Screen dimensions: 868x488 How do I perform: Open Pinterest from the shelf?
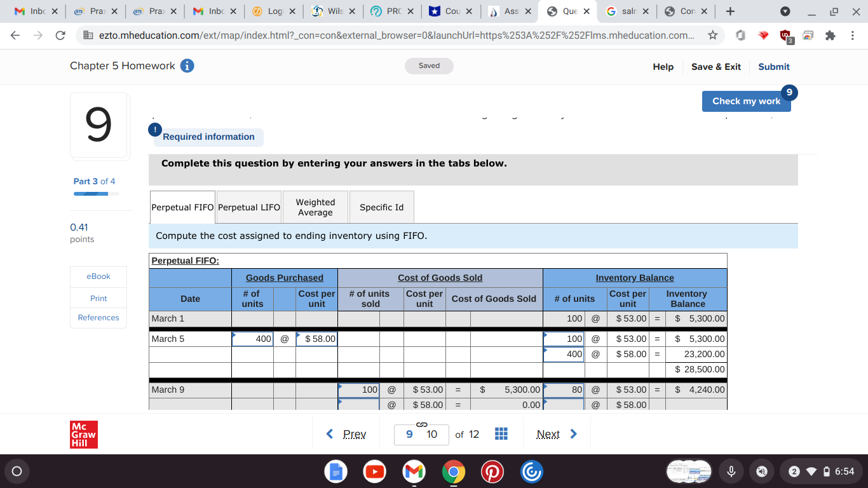[x=492, y=471]
